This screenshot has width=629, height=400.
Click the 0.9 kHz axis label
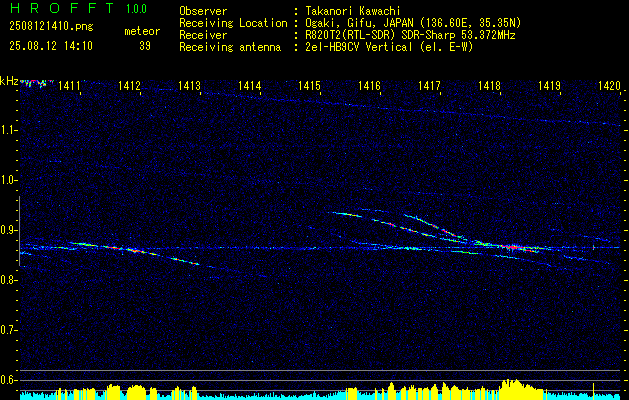point(7,230)
